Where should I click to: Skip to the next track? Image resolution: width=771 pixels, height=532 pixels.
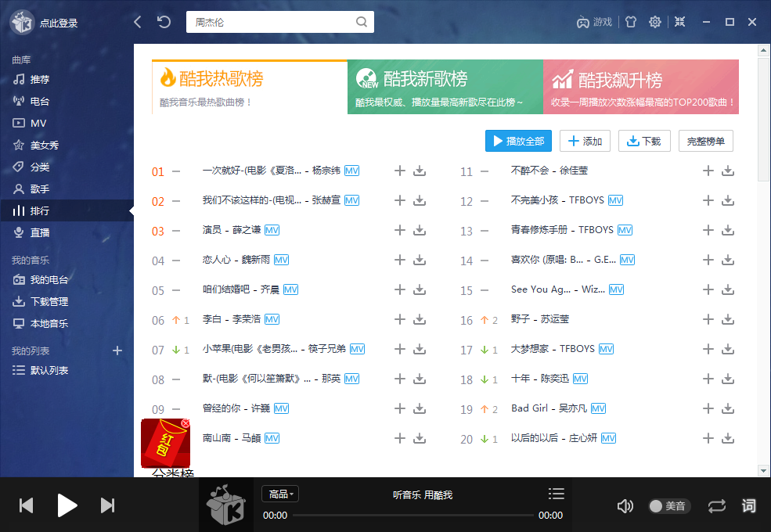click(108, 505)
